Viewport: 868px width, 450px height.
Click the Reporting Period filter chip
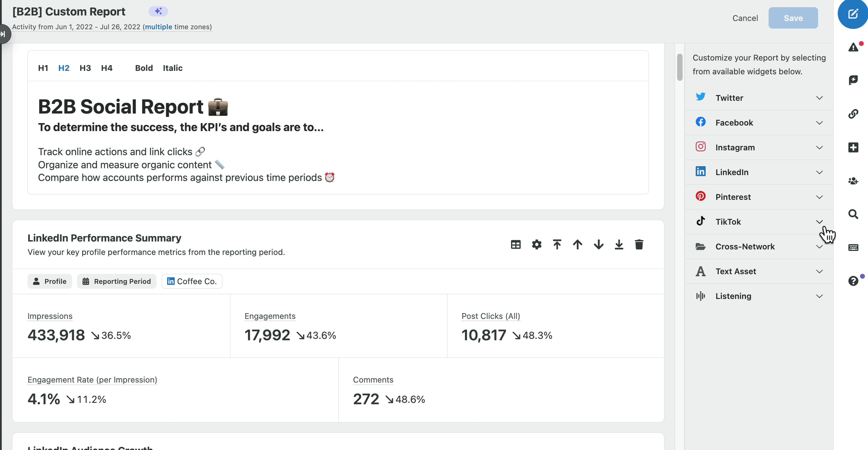[117, 281]
